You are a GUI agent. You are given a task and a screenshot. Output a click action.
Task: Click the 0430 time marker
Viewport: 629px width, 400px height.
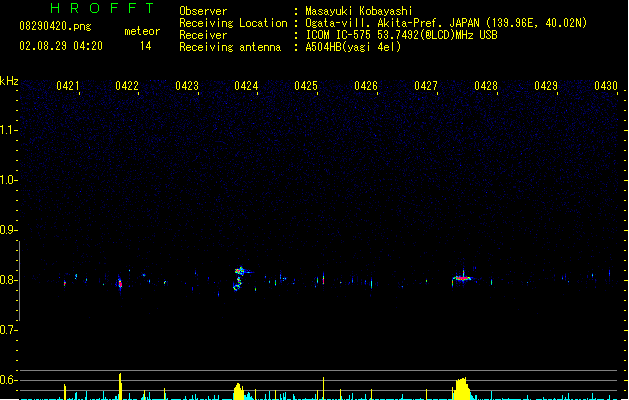606,86
